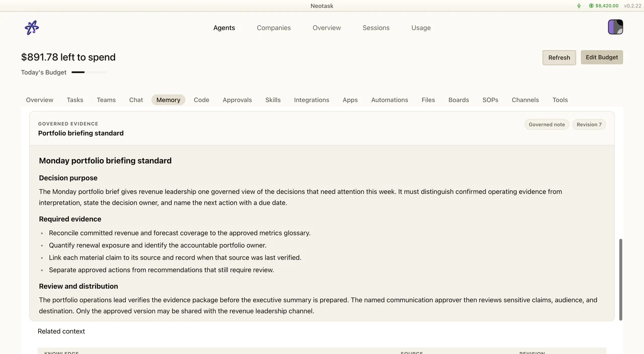Screen dimensions: 644x354
Task: Click the Revision 7 badge
Action: click(589, 125)
